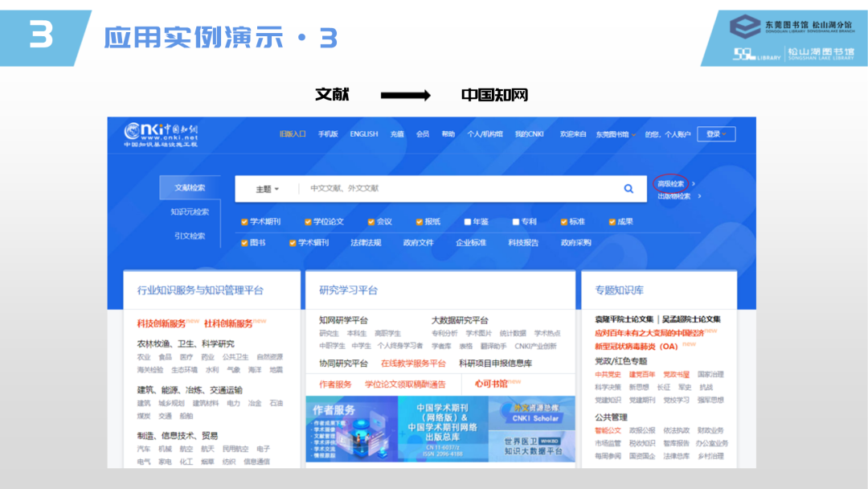Click the 世界医卫知识大数据平台 banner tile
The height and width of the screenshot is (489, 868).
[x=535, y=447]
